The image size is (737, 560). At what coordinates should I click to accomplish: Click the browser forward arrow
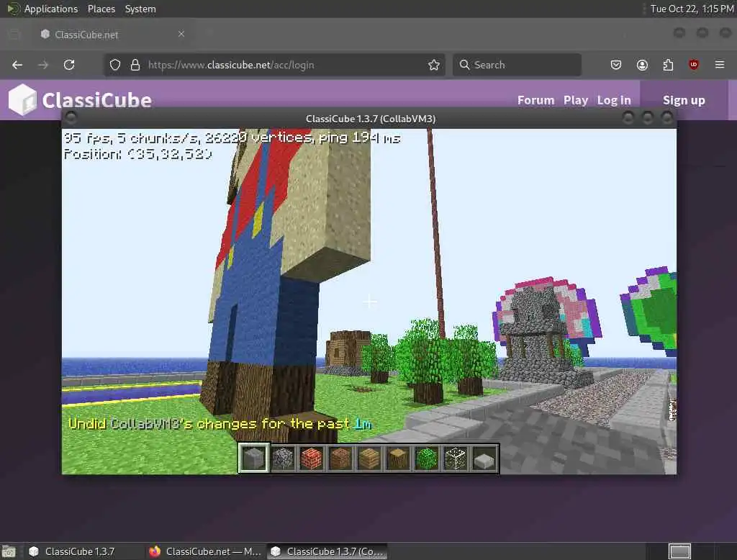point(43,65)
